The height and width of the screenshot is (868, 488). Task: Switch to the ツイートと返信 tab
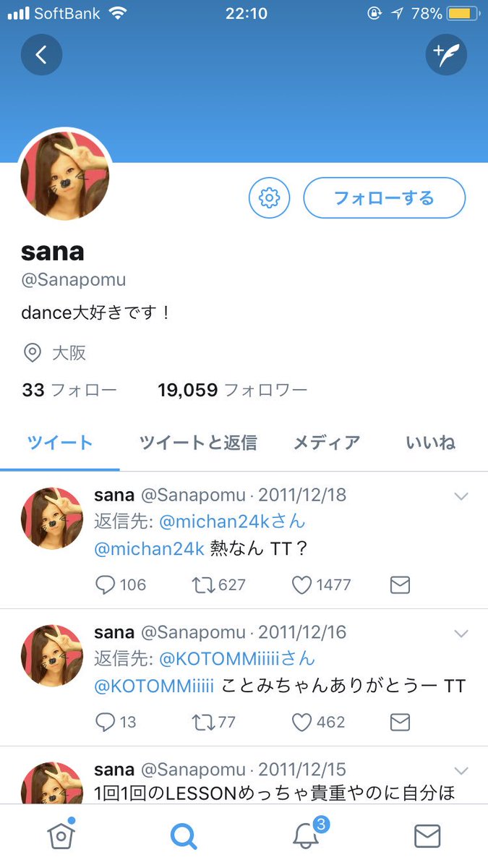pos(198,443)
